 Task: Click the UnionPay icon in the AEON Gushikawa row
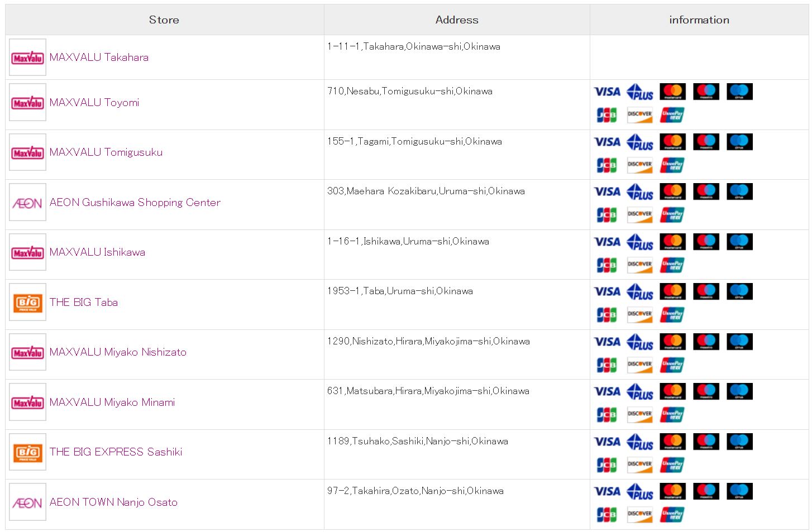point(672,215)
